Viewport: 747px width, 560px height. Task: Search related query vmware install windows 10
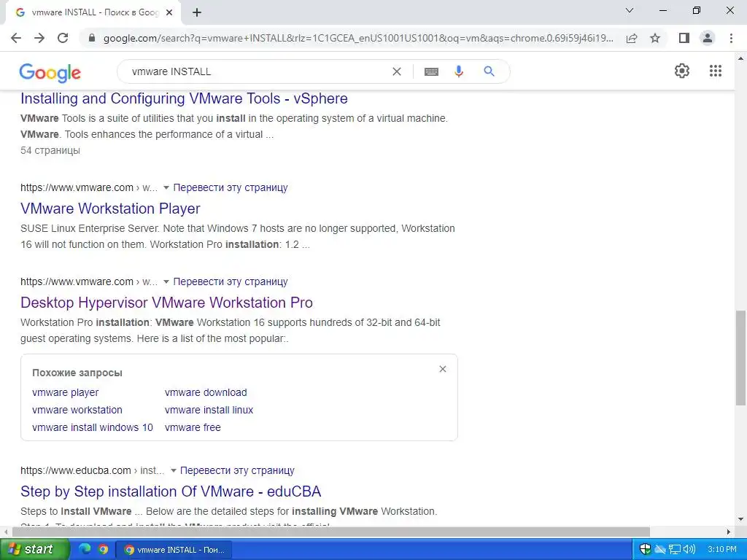[93, 427]
